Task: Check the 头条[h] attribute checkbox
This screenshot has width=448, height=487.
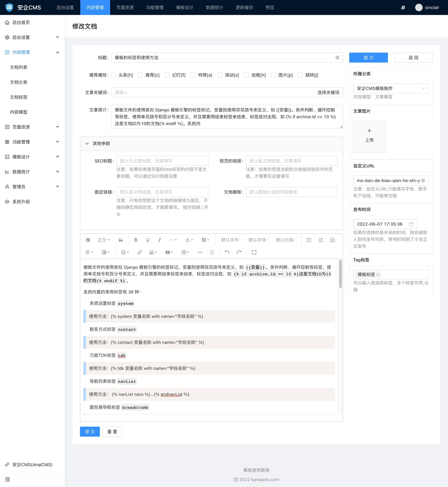Action: [x=114, y=75]
